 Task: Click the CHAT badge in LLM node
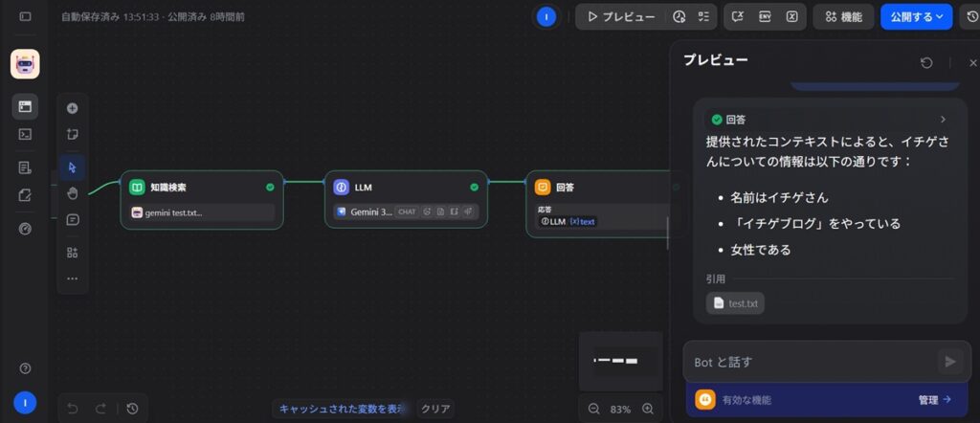(407, 211)
